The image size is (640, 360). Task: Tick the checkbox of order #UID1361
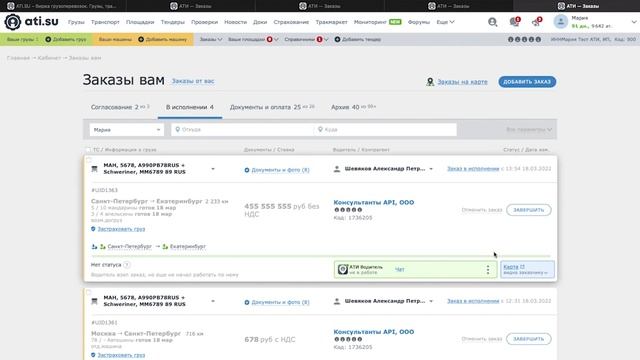click(89, 292)
